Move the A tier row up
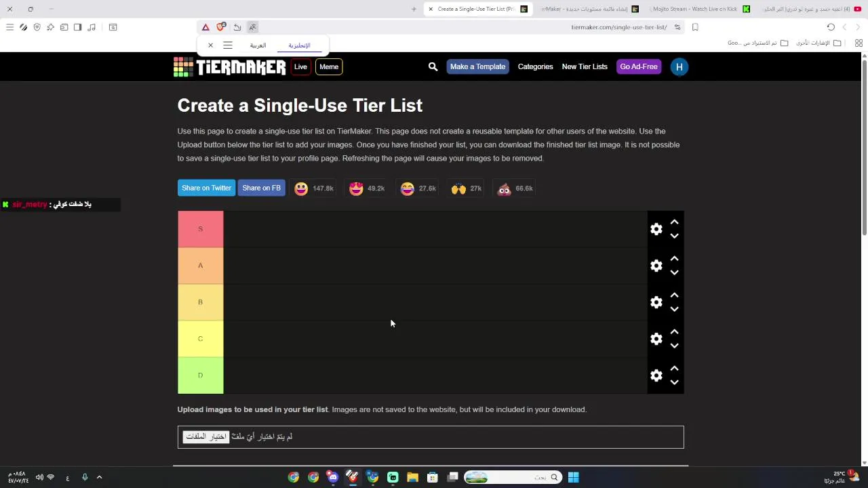This screenshot has height=488, width=868. [x=674, y=259]
